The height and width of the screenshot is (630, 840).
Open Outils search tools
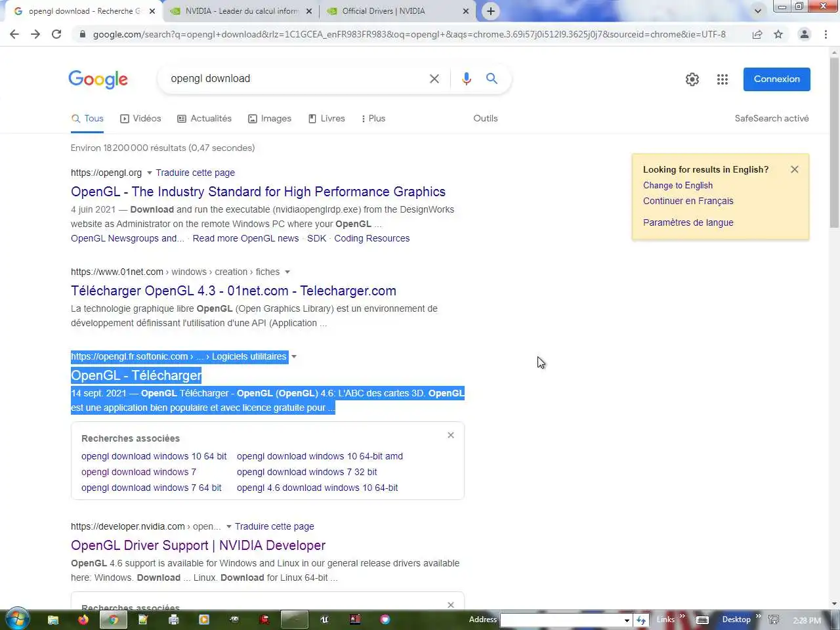click(486, 118)
